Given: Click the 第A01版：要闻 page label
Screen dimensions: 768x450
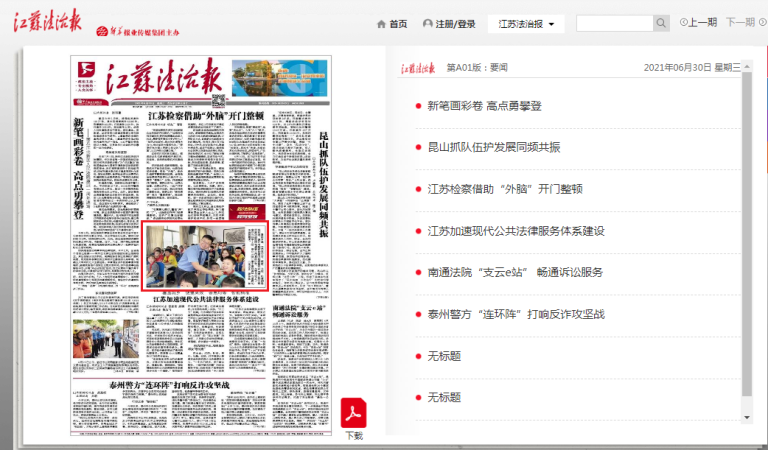Looking at the screenshot, I should (477, 68).
